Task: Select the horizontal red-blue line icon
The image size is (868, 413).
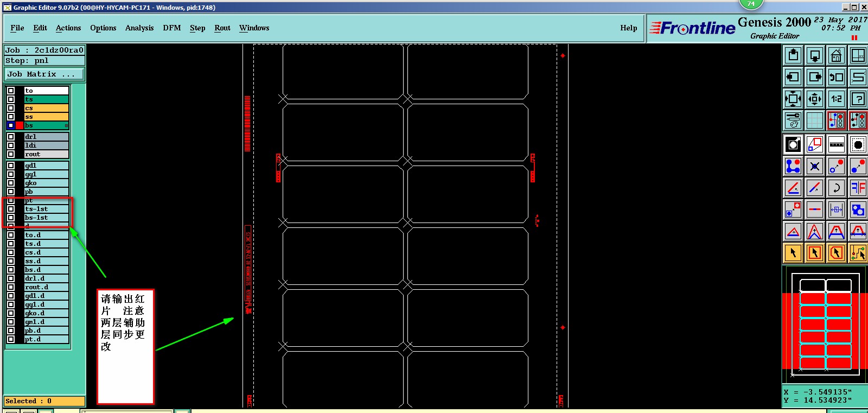Action: tap(815, 209)
